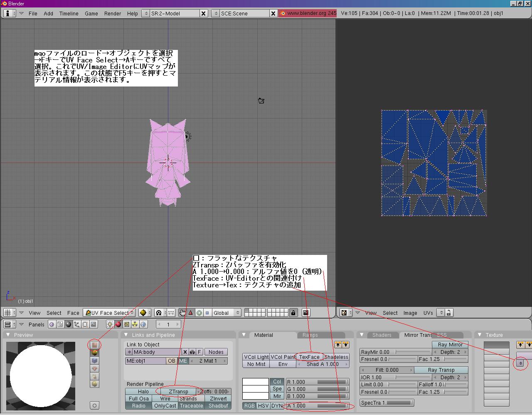This screenshot has width=532, height=415.
Task: Enable Ray Mirror in the Mirror Transp panel
Action: (450, 344)
